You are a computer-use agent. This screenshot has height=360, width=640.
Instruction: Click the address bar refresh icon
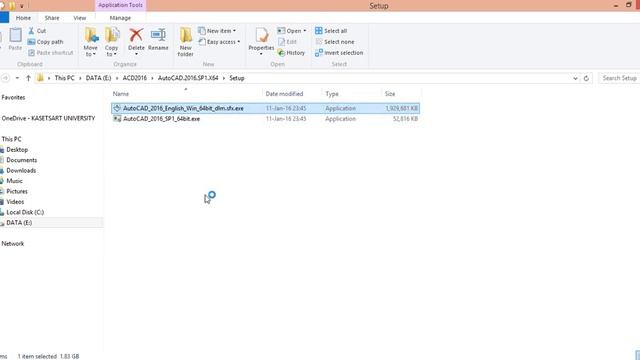tap(586, 78)
